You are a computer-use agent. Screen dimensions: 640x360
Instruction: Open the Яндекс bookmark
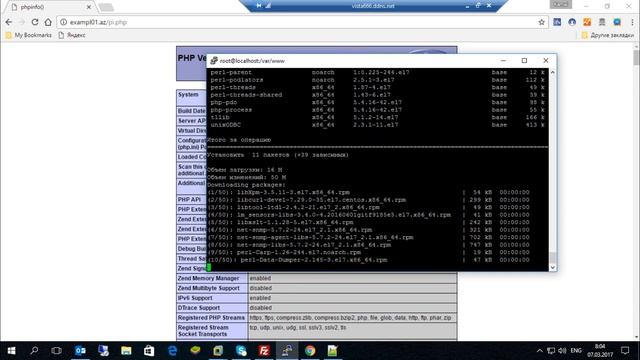coord(72,35)
